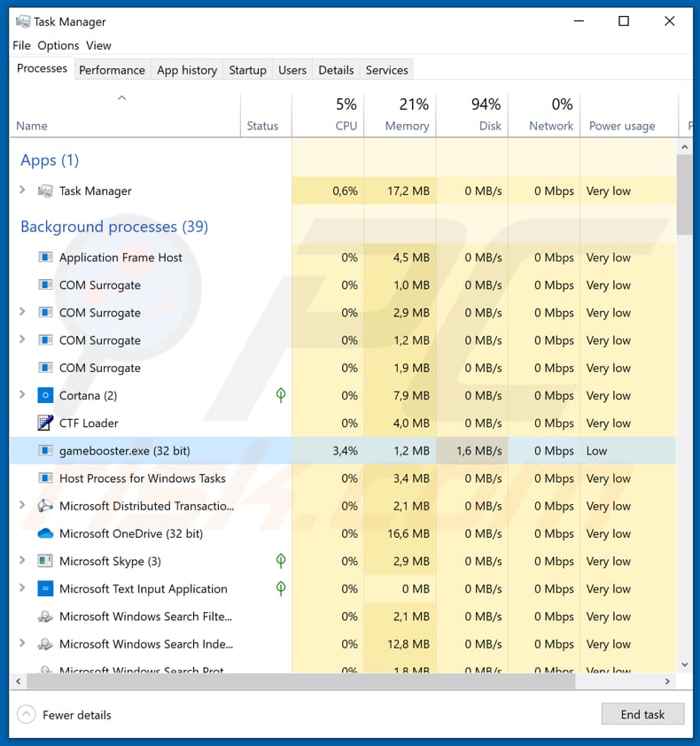Sort by the Status column header
This screenshot has width=700, height=746.
pyautogui.click(x=266, y=115)
